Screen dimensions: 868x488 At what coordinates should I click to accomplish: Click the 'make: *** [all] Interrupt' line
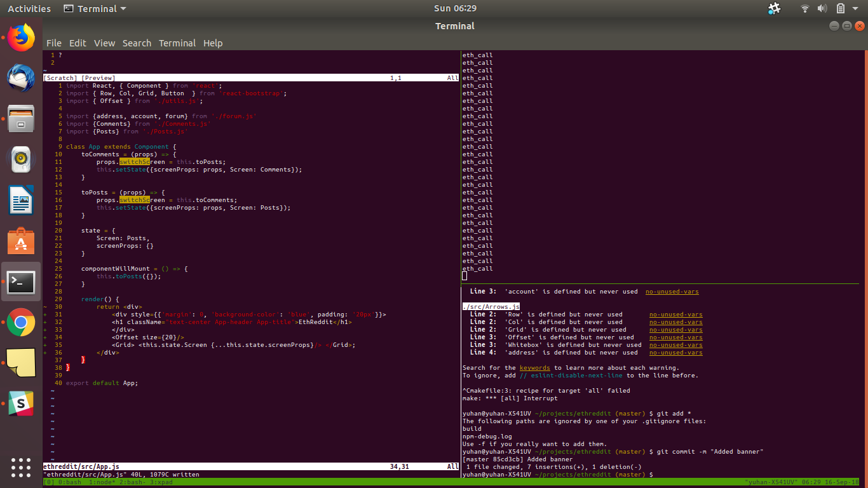(510, 398)
